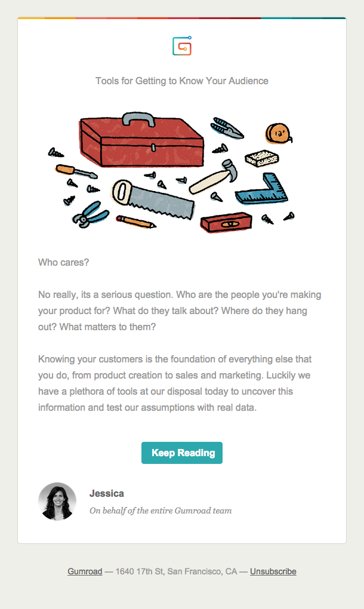
Task: Open the Gumroad footer link
Action: click(x=85, y=571)
